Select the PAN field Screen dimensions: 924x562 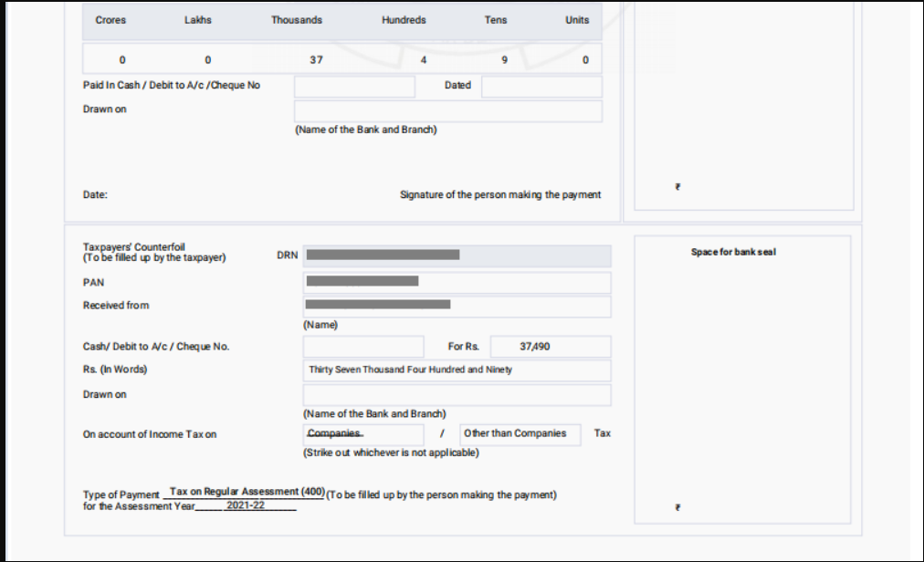tap(457, 282)
